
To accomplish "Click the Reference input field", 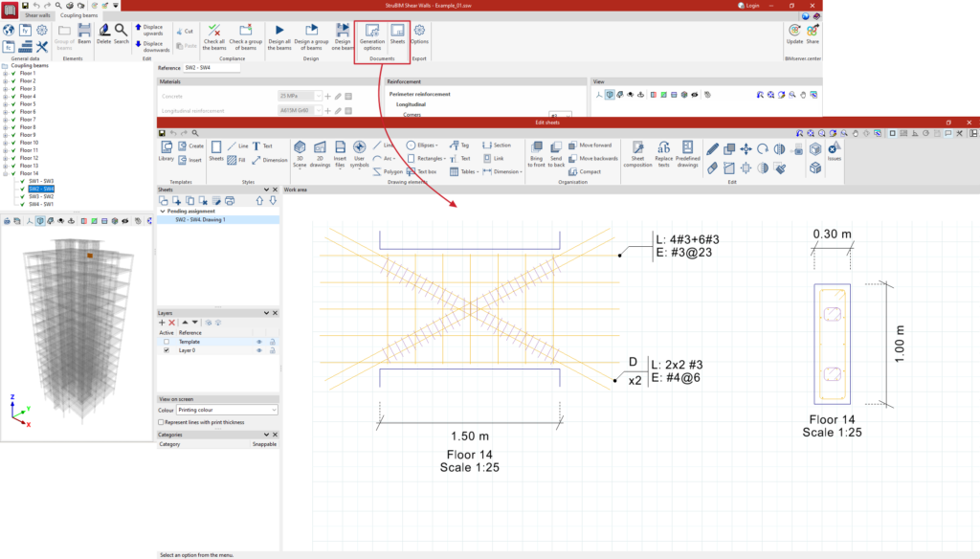I will point(211,68).
